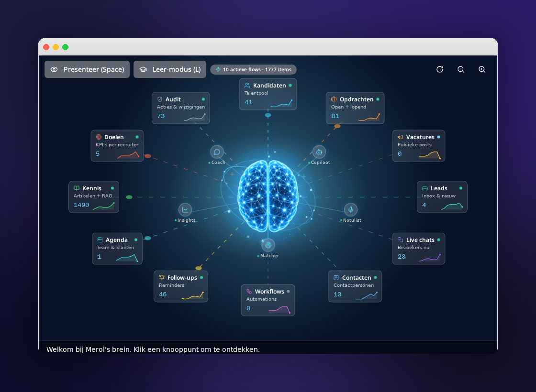Select the Kennis card value 1490
The image size is (536, 392).
click(81, 205)
